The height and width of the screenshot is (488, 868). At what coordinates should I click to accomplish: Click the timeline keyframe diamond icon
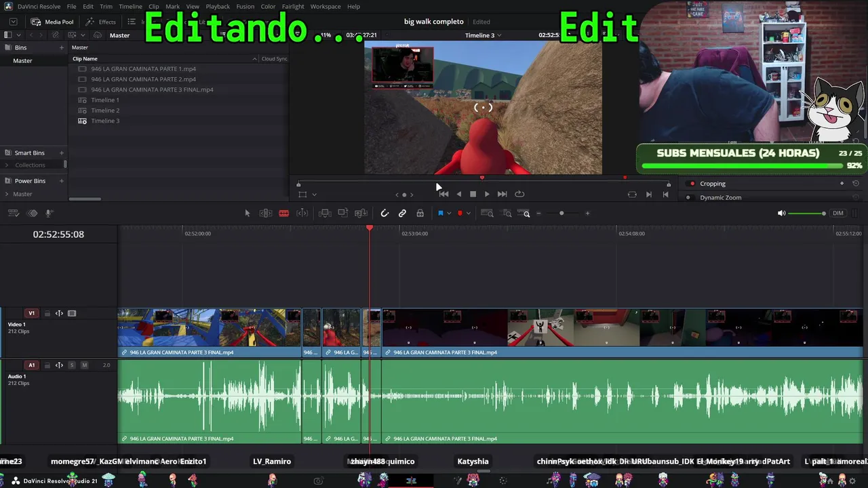(x=33, y=213)
